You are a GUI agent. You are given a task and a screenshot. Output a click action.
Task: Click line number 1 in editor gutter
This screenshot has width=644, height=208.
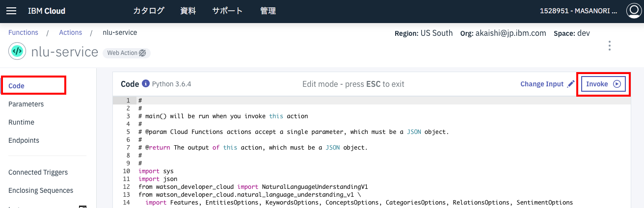(x=128, y=101)
